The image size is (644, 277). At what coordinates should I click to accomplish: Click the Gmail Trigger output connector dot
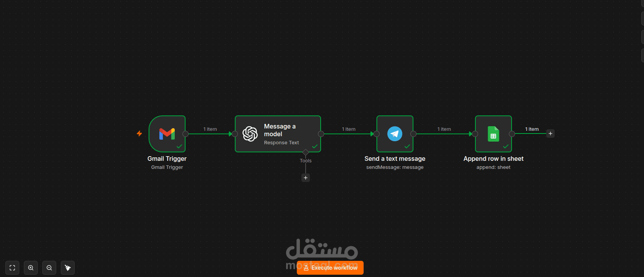click(x=186, y=134)
